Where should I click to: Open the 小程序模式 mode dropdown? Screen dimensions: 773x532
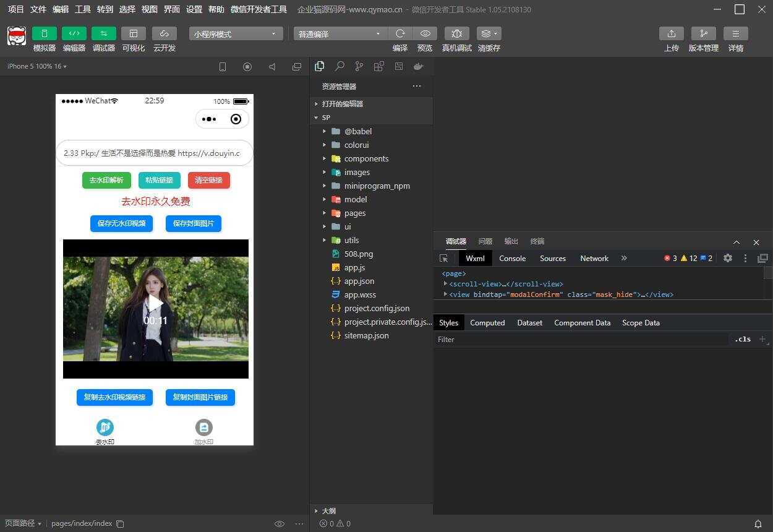[234, 33]
